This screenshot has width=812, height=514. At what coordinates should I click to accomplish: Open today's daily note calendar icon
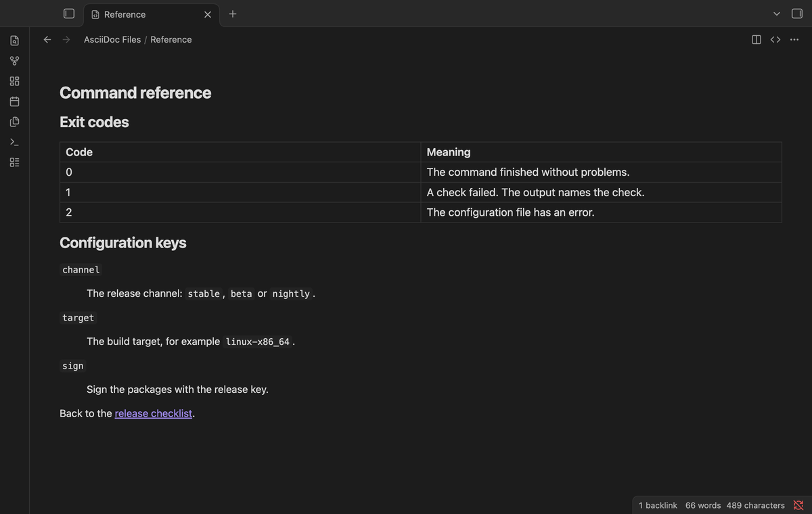(x=15, y=101)
